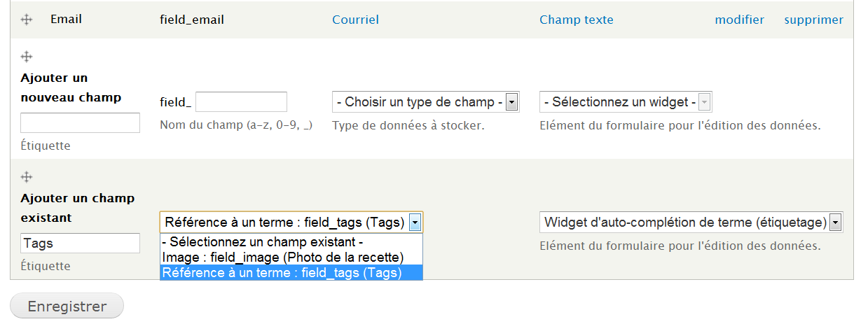Screen dimensions: 868x331
Task: Click drag handle above 'Ajouter un champ existant'
Action: pyautogui.click(x=27, y=176)
